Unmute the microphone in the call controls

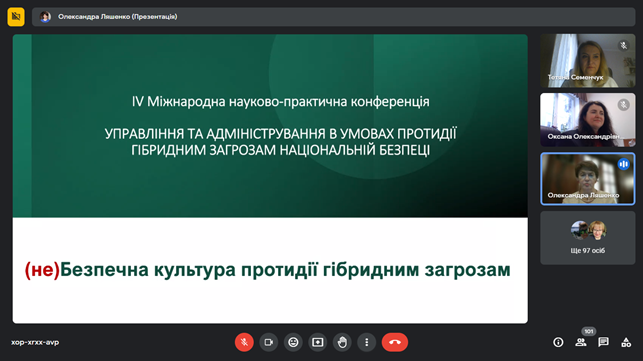244,342
